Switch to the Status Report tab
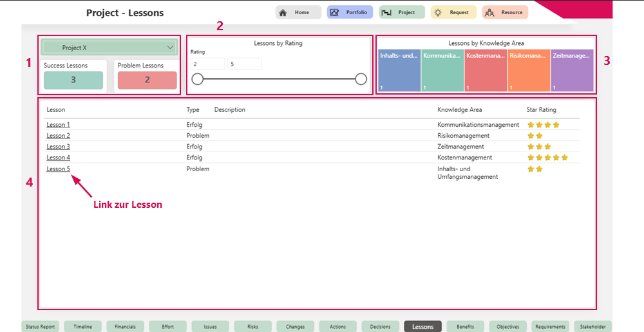The image size is (644, 332). tap(41, 327)
